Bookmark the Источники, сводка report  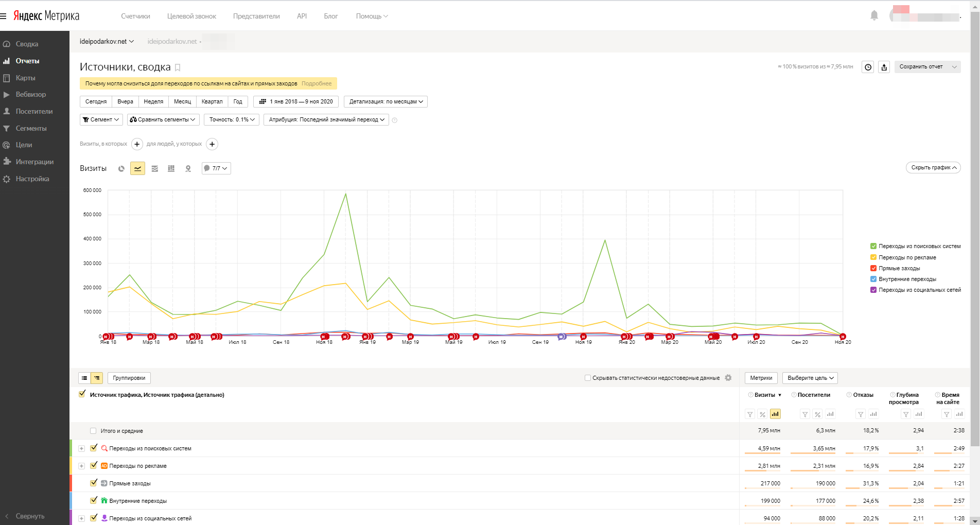click(x=178, y=67)
